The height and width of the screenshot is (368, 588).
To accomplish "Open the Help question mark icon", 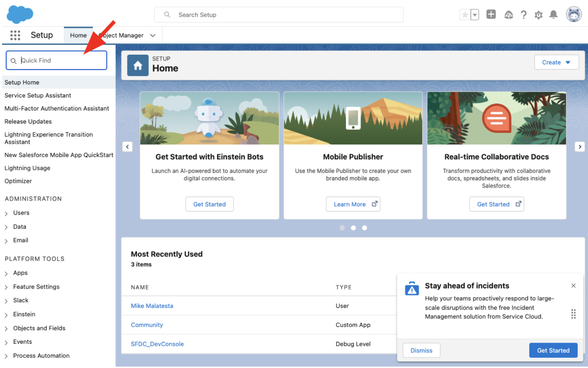I will coord(524,15).
